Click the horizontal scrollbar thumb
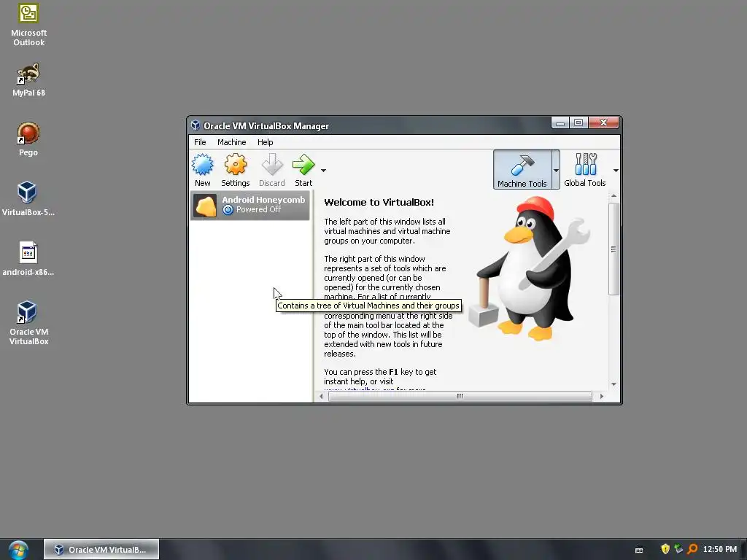The image size is (747, 560). tap(460, 396)
